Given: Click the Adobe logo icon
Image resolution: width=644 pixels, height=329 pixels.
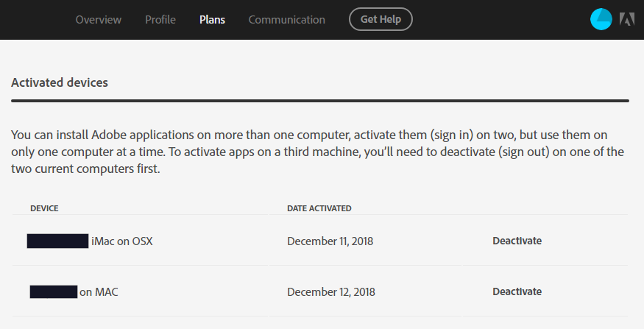Looking at the screenshot, I should [627, 19].
